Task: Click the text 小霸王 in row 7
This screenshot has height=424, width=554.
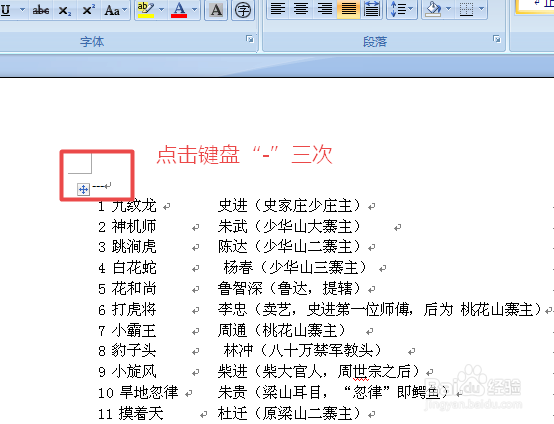Action: tap(134, 331)
